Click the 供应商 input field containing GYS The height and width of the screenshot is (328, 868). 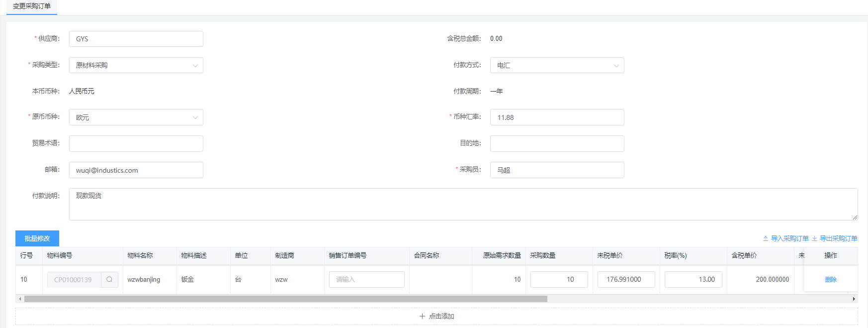point(136,39)
